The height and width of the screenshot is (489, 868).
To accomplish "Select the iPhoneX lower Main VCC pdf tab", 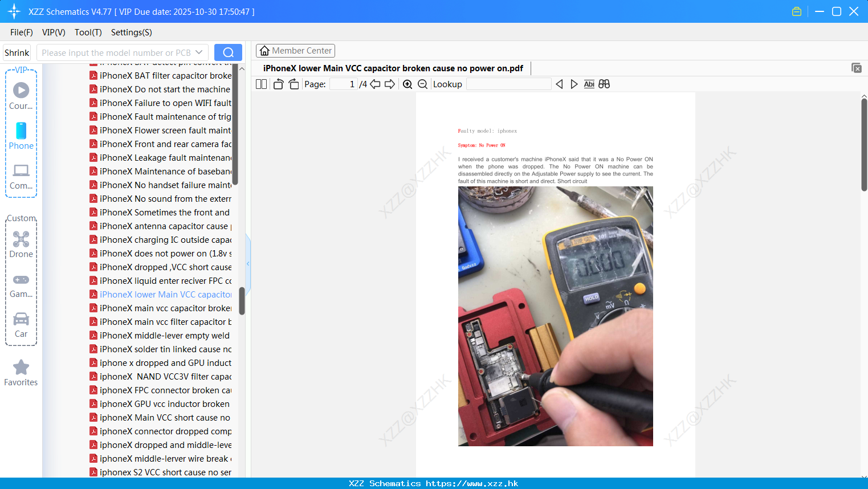I will click(x=393, y=68).
